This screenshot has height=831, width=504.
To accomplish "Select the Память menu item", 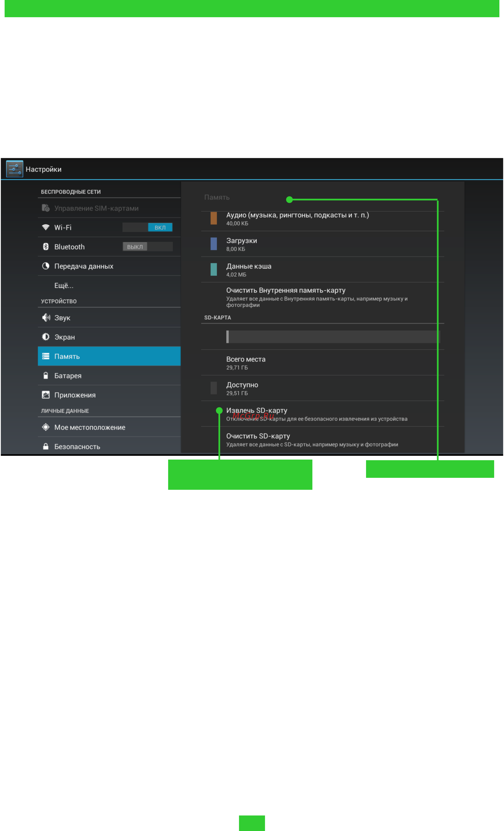I will point(109,356).
